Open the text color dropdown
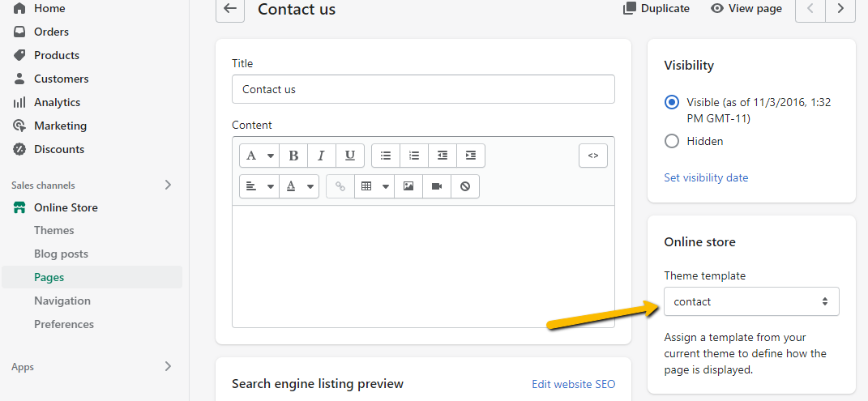The height and width of the screenshot is (401, 868). (x=299, y=186)
